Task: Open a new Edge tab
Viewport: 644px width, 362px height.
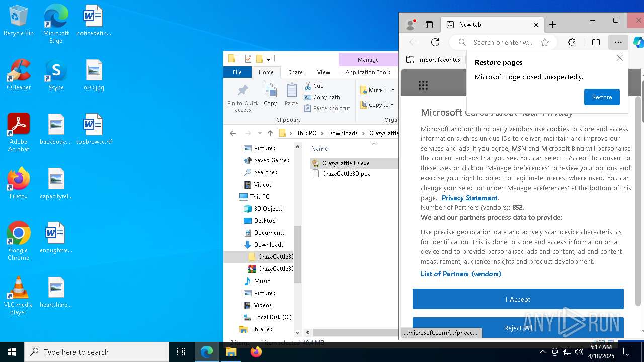Action: [552, 25]
